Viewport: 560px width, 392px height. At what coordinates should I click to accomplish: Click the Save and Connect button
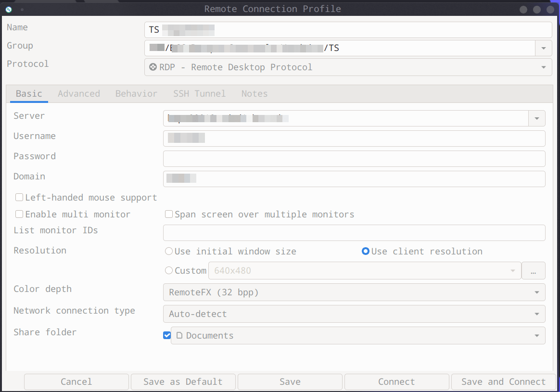[503, 382]
